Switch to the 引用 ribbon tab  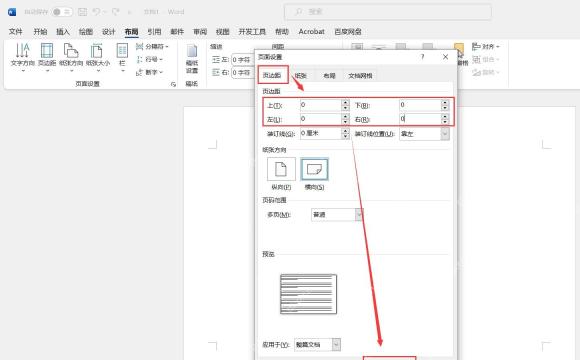[154, 32]
